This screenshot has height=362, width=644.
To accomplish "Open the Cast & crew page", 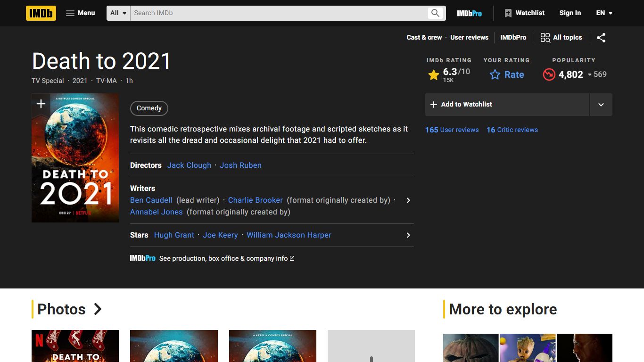I will (424, 38).
